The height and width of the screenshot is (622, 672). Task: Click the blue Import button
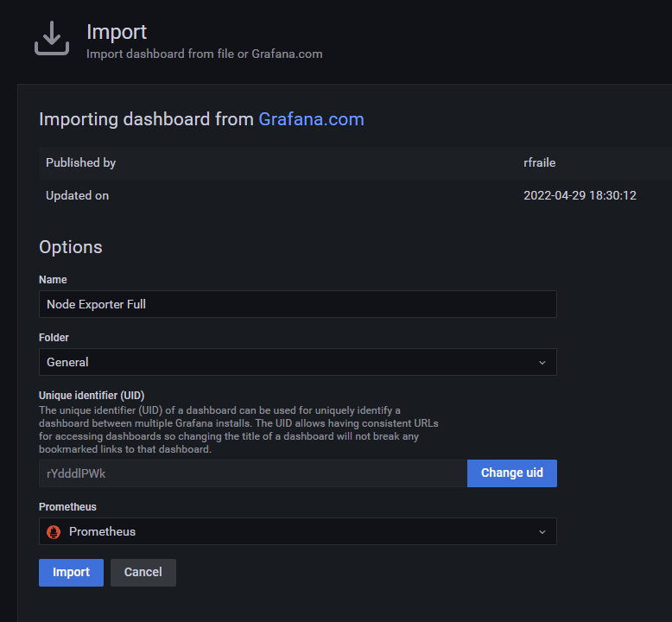point(71,573)
